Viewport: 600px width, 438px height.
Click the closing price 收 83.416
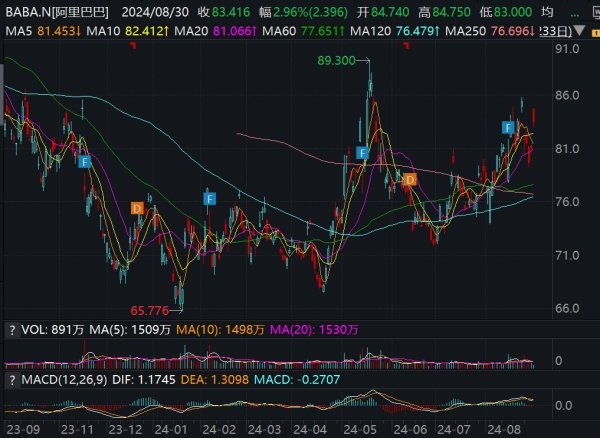coord(224,12)
